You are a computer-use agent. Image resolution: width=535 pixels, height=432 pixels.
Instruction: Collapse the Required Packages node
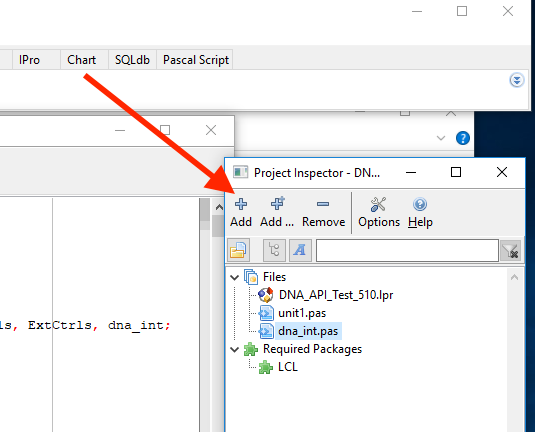[x=234, y=349]
